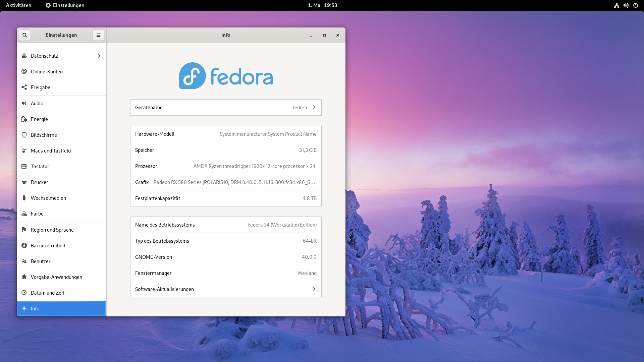644x362 pixels.
Task: Click the Freigabe share icon entry
Action: click(24, 87)
